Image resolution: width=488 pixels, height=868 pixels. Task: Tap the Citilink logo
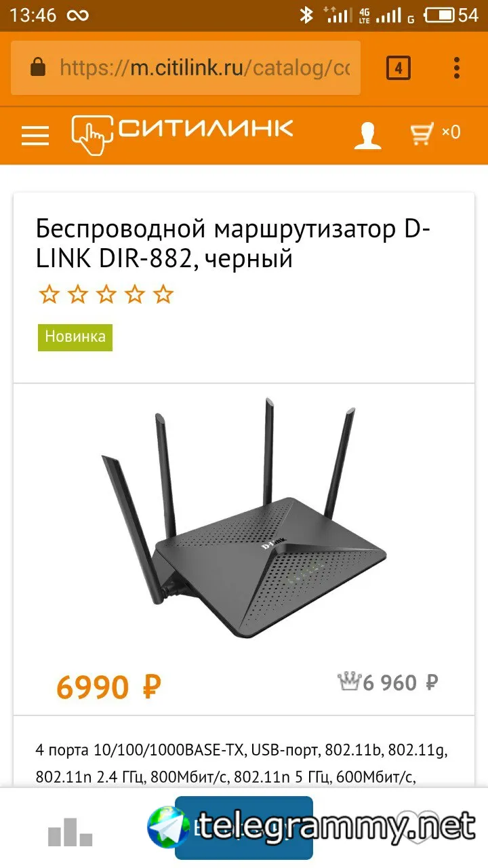182,134
